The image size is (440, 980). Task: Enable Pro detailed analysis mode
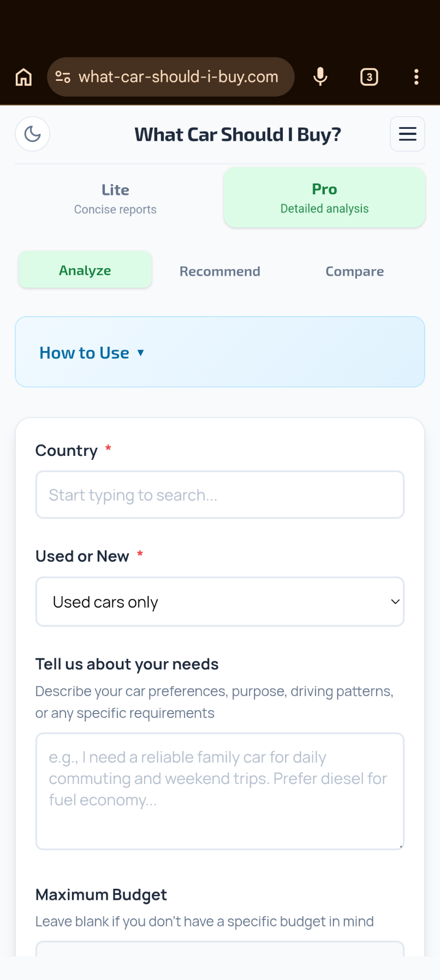[x=324, y=197]
